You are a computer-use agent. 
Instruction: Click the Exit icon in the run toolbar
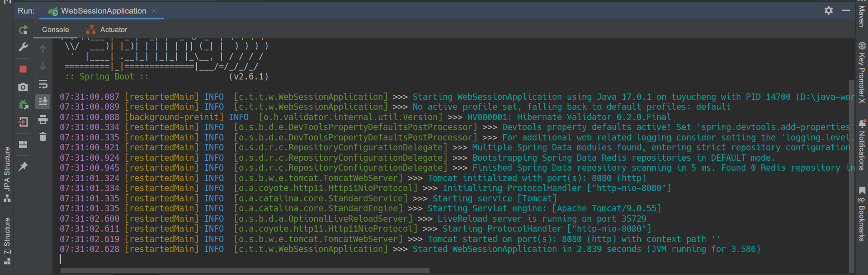23,122
